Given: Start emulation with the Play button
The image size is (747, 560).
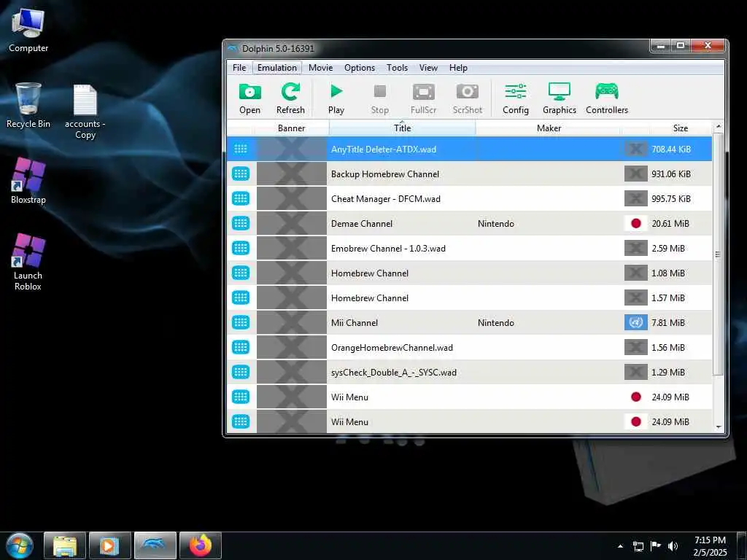Looking at the screenshot, I should 336,98.
